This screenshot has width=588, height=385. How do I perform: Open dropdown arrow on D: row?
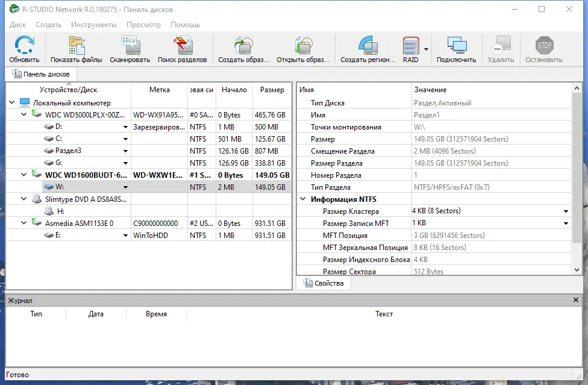click(126, 128)
